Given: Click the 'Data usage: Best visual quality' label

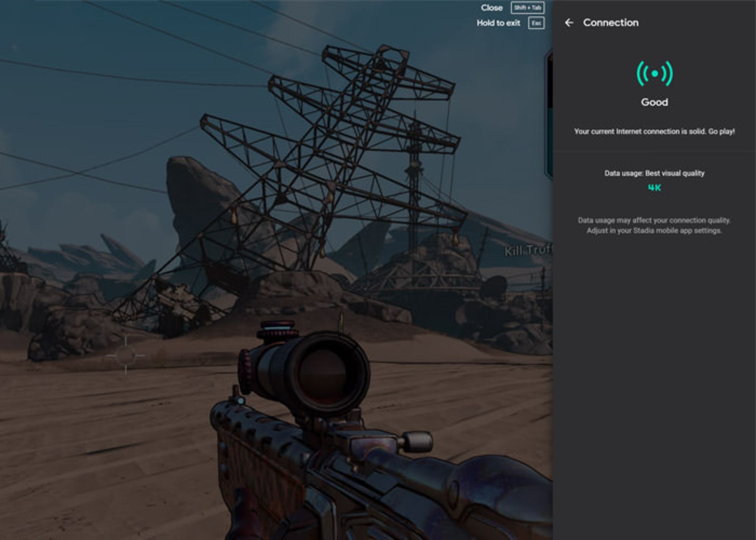Looking at the screenshot, I should click(654, 173).
